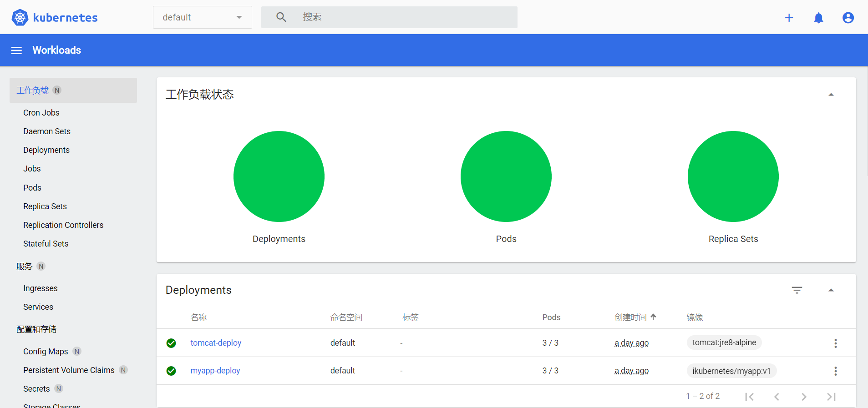This screenshot has height=408, width=868.
Task: Collapse the 工作负载状态 card
Action: (x=831, y=95)
